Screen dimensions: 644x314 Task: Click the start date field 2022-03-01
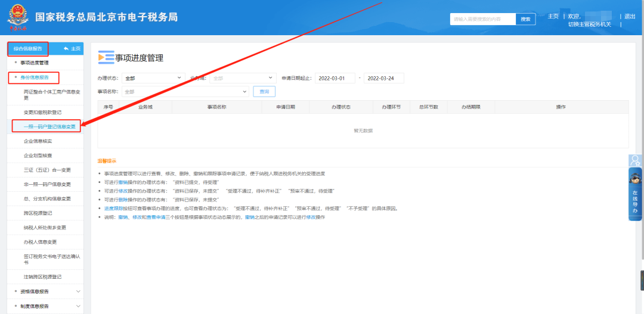point(335,78)
